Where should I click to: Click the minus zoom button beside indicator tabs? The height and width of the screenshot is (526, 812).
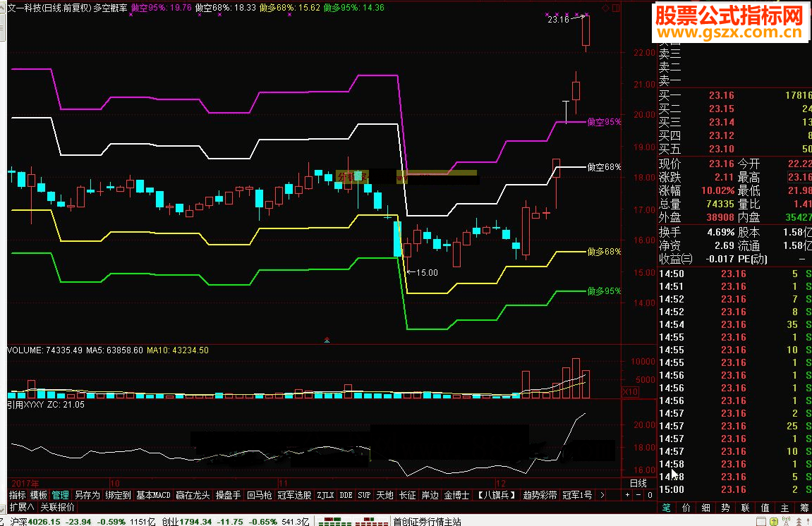[638, 495]
